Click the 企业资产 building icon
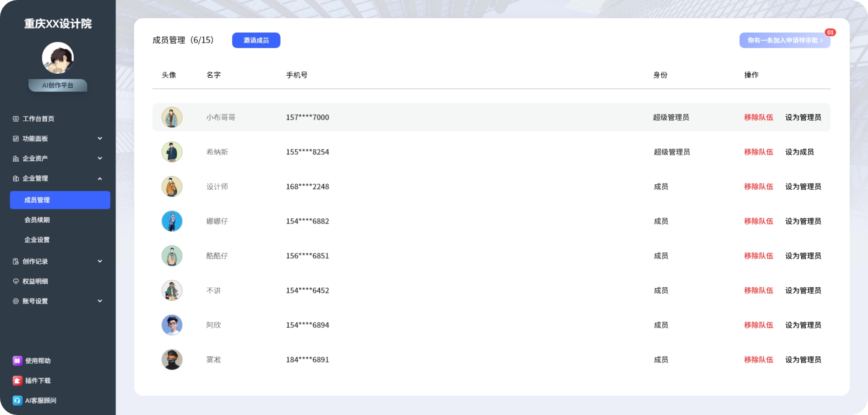This screenshot has height=415, width=868. (16, 159)
